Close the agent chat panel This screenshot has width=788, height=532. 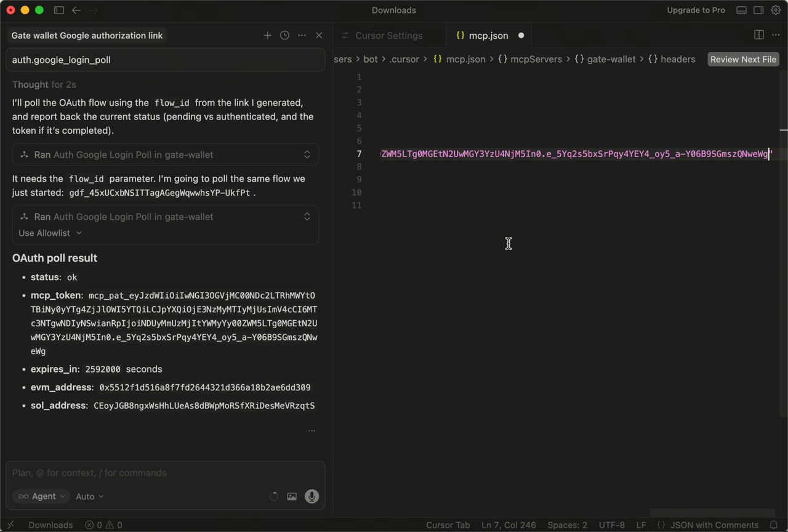point(319,36)
